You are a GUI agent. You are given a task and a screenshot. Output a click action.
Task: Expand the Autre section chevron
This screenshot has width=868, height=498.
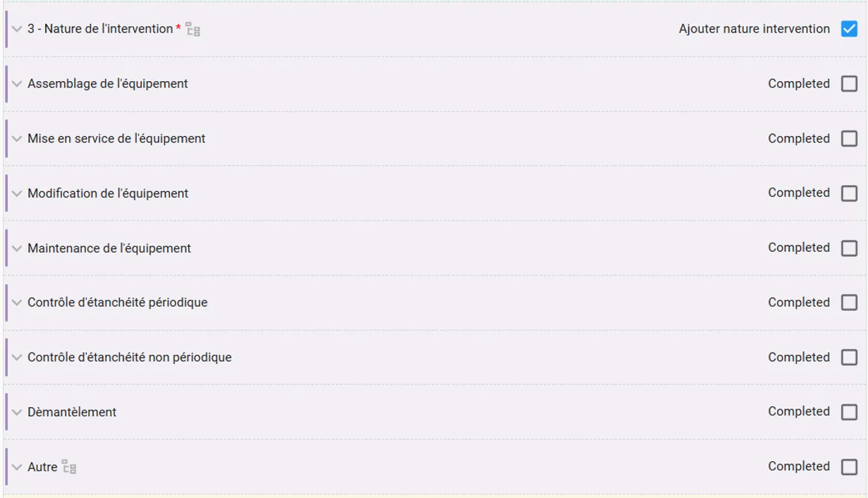[x=18, y=467]
